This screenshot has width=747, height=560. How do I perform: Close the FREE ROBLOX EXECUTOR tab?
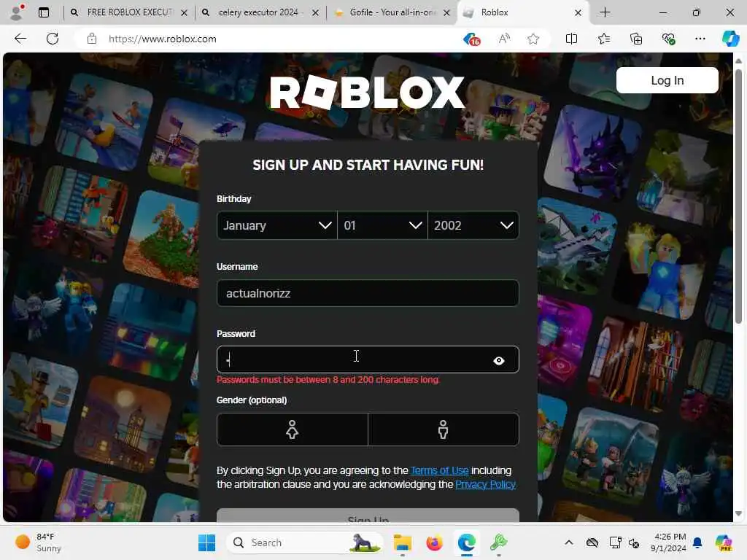(184, 13)
